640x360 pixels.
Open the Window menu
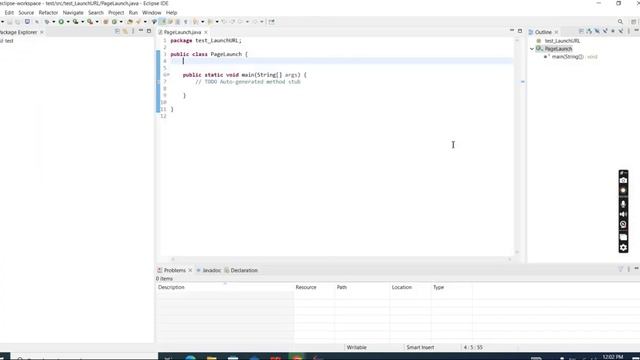click(x=151, y=13)
